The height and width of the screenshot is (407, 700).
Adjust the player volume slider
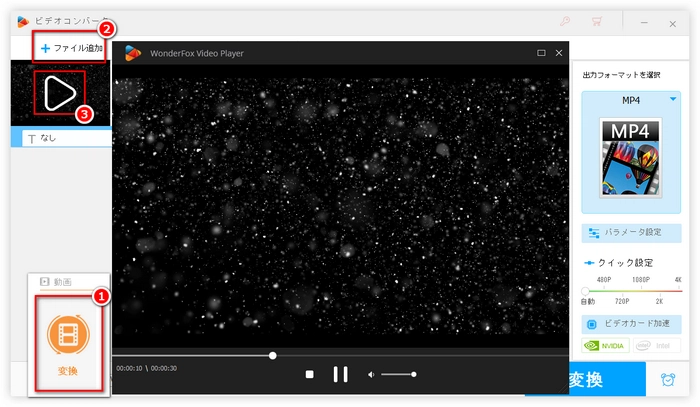click(x=398, y=374)
